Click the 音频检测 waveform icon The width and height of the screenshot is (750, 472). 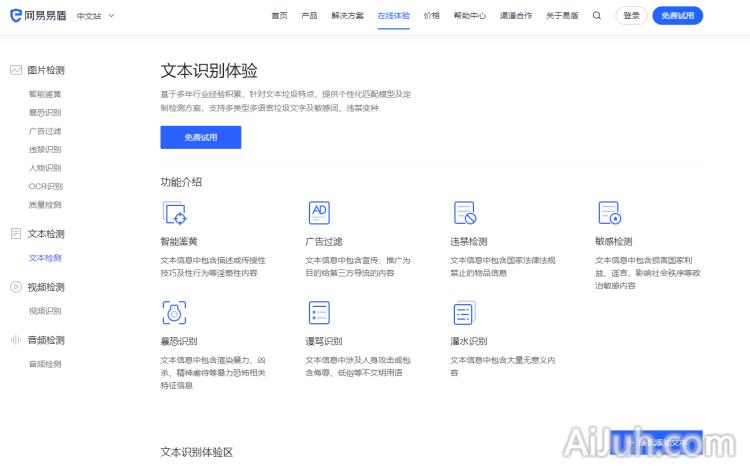click(x=16, y=340)
